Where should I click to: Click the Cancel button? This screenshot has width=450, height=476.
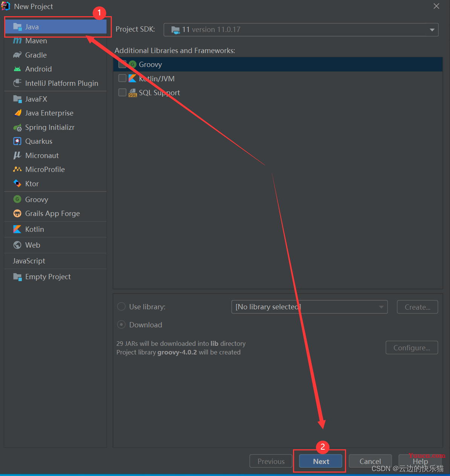(x=370, y=461)
